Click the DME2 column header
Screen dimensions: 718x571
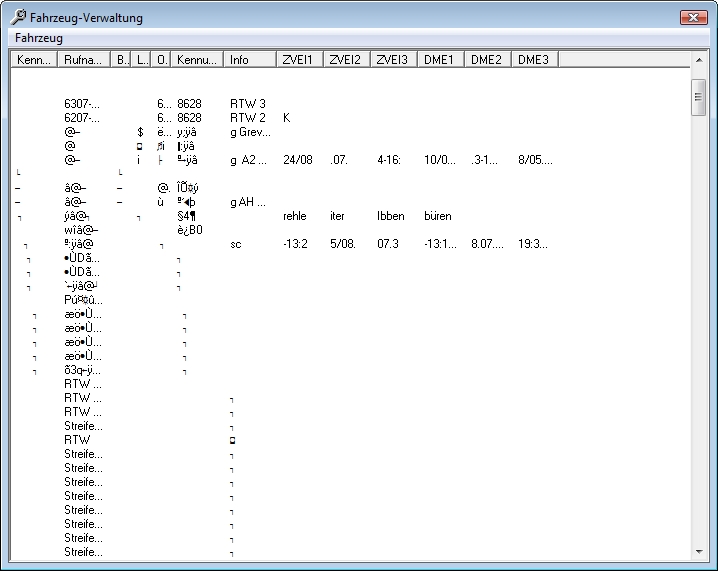pyautogui.click(x=487, y=60)
